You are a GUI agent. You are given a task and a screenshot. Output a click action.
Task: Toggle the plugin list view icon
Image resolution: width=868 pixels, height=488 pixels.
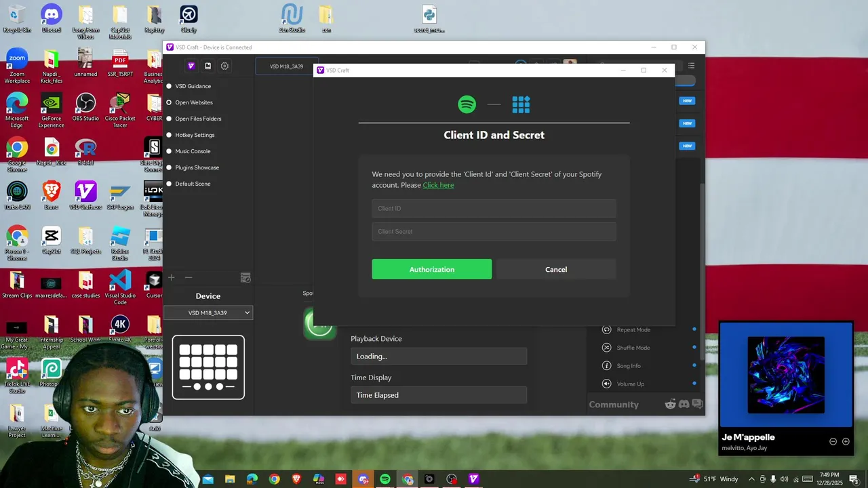point(692,66)
